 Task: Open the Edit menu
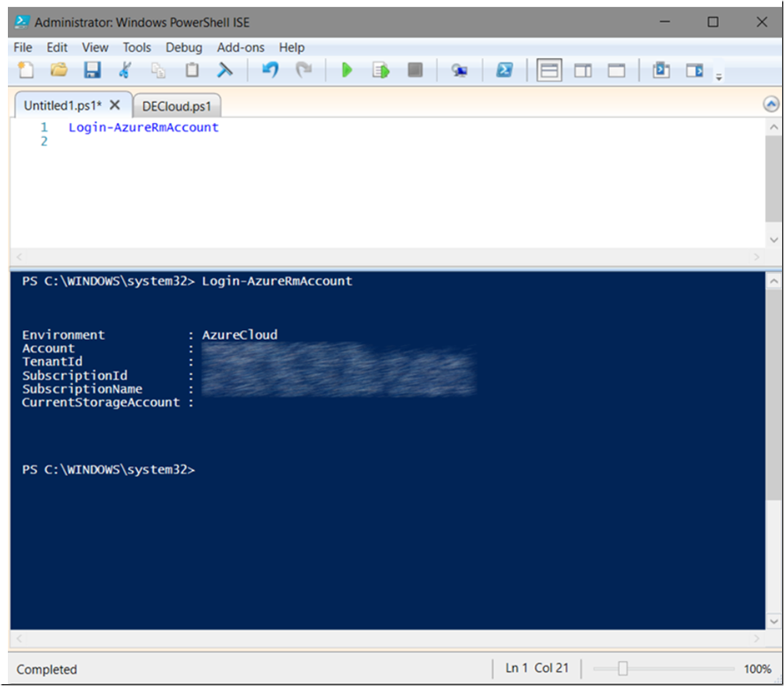pyautogui.click(x=57, y=47)
